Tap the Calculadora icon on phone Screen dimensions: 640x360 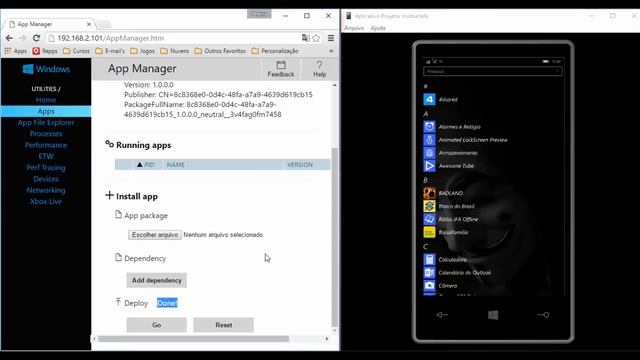pos(429,259)
